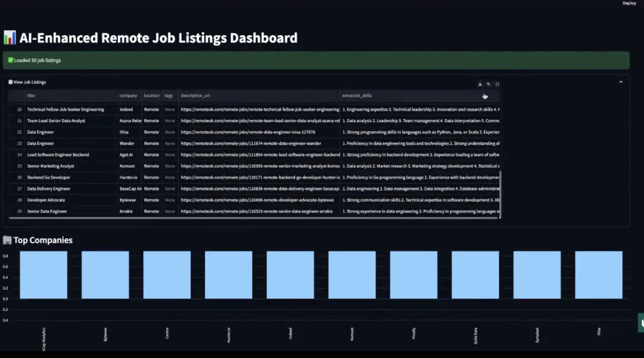644x358 pixels.
Task: Select the 'Bytewax' company cell in the table
Action: pos(129,200)
